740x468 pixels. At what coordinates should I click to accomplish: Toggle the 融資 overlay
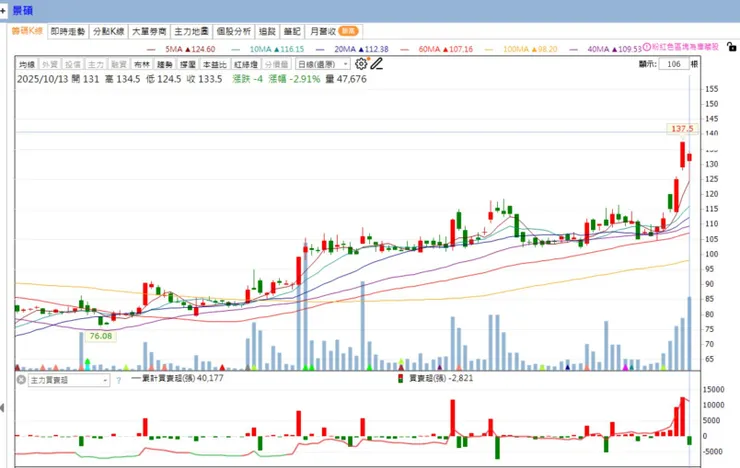pos(118,64)
